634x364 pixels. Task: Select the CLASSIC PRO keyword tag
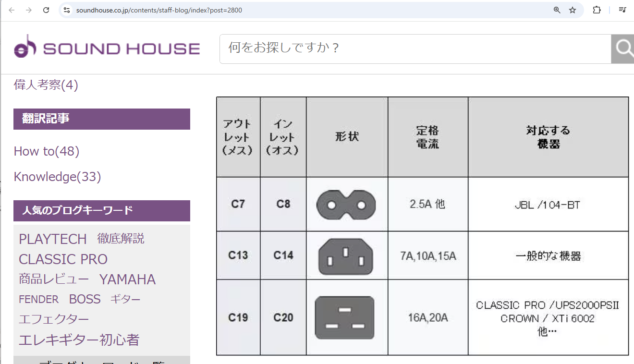(x=63, y=259)
